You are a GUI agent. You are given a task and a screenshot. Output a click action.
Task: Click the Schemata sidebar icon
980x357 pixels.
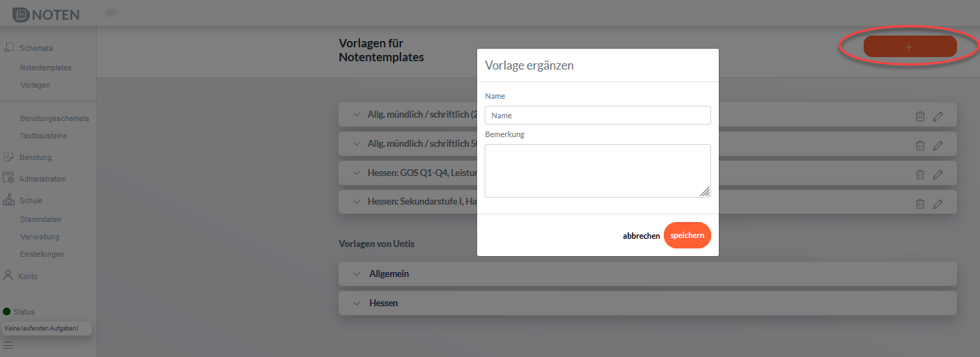[x=9, y=48]
